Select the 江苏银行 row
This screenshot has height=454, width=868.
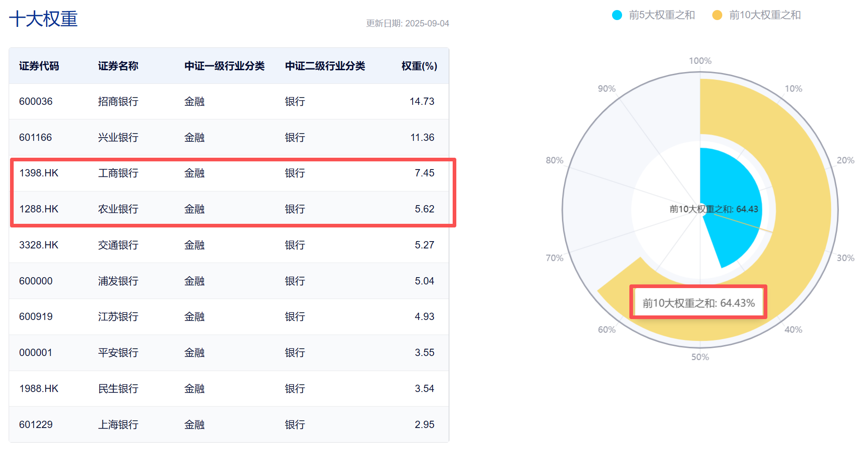pyautogui.click(x=229, y=317)
